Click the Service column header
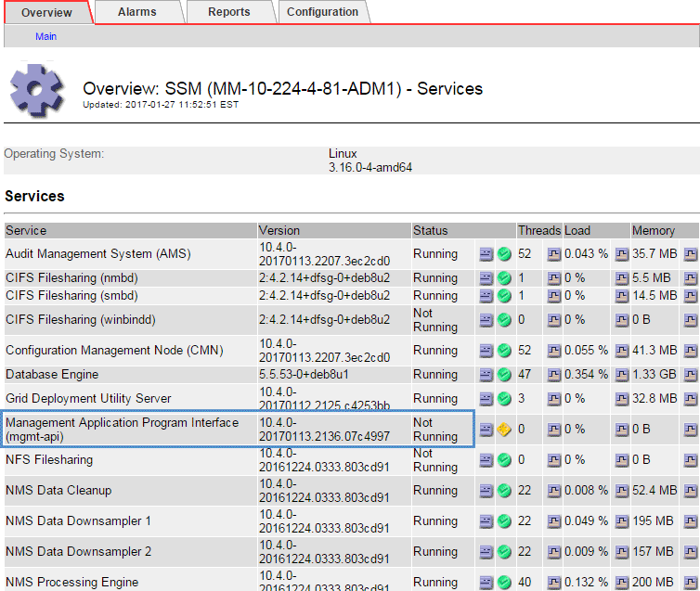 [x=26, y=230]
